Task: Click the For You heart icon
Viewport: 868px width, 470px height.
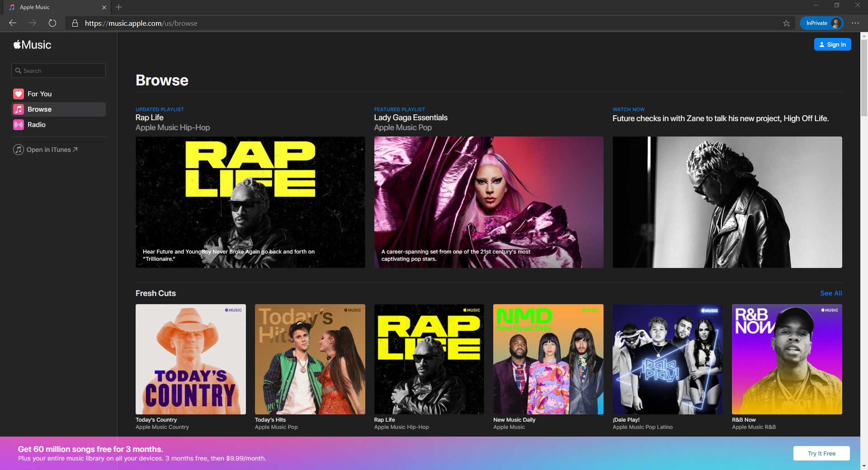Action: (x=19, y=94)
